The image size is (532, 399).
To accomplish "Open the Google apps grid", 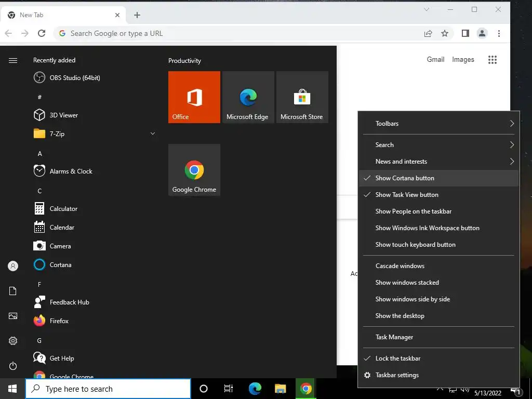I will [493, 60].
